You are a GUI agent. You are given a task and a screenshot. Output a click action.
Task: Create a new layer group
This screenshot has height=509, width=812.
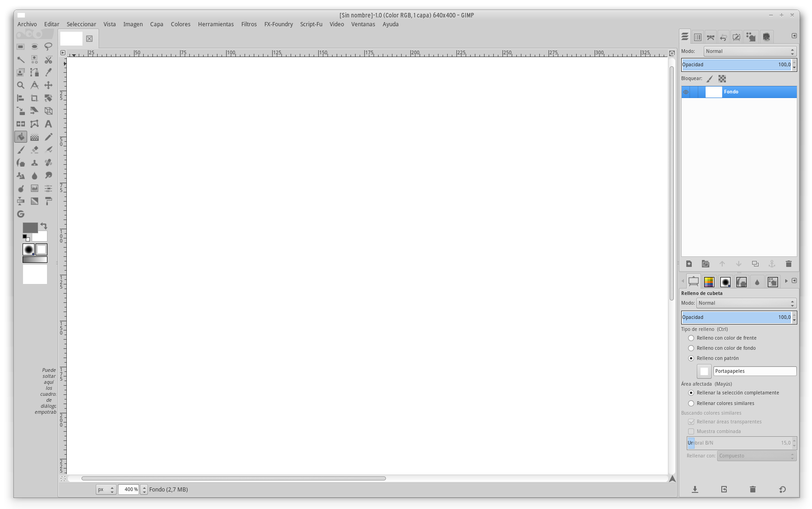706,264
